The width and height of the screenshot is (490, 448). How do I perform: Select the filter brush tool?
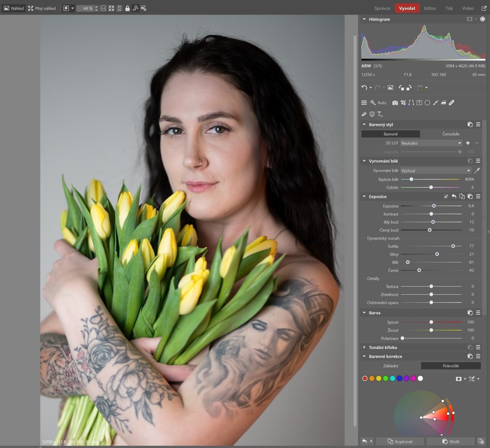pyautogui.click(x=435, y=103)
